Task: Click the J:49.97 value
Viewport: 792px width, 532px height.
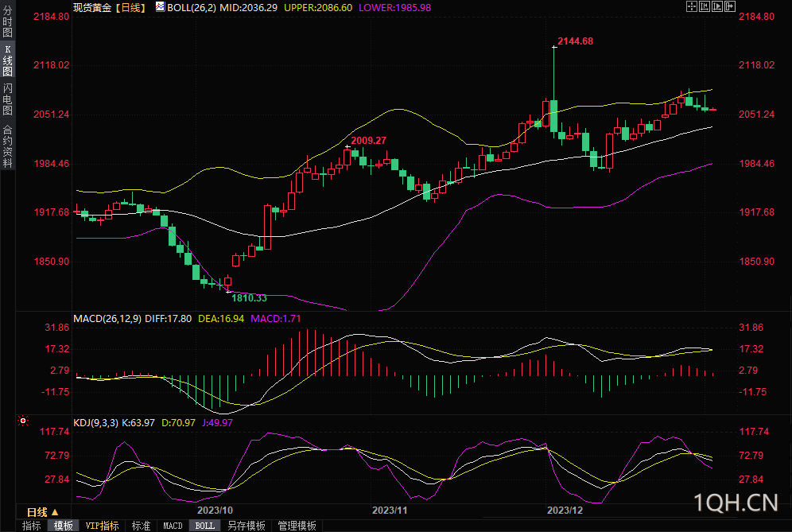Action: point(218,423)
